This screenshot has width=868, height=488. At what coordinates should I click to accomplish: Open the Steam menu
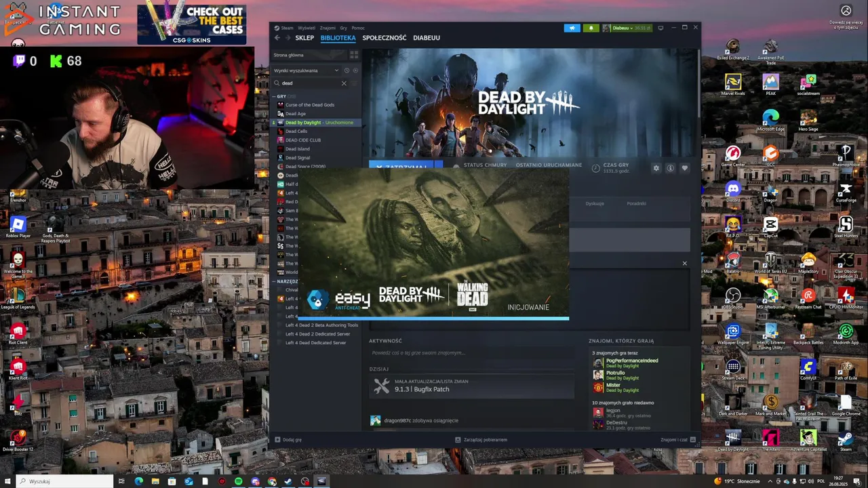point(284,28)
